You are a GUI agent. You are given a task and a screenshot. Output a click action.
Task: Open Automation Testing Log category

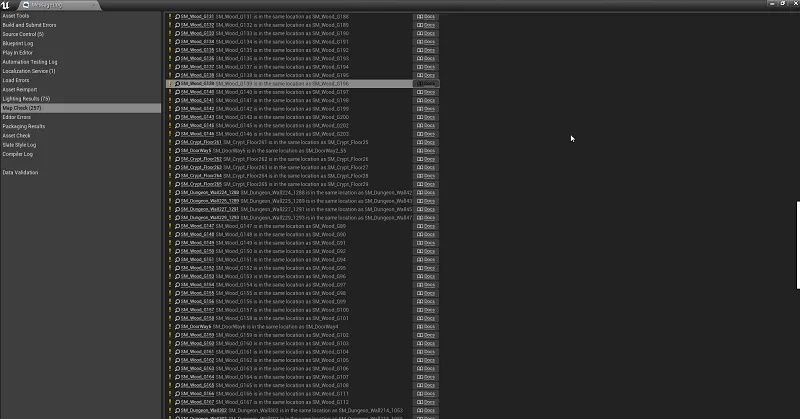[30, 62]
